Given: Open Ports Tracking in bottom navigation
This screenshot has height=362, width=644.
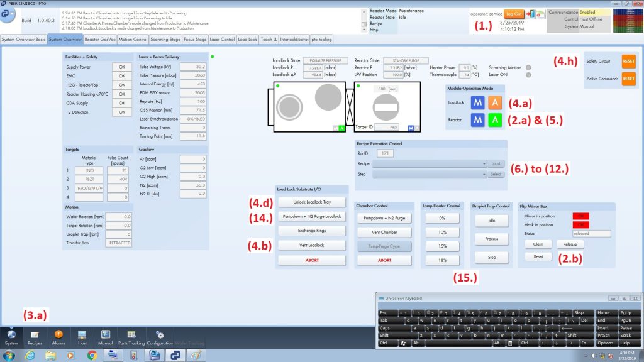Looking at the screenshot, I should click(x=131, y=336).
